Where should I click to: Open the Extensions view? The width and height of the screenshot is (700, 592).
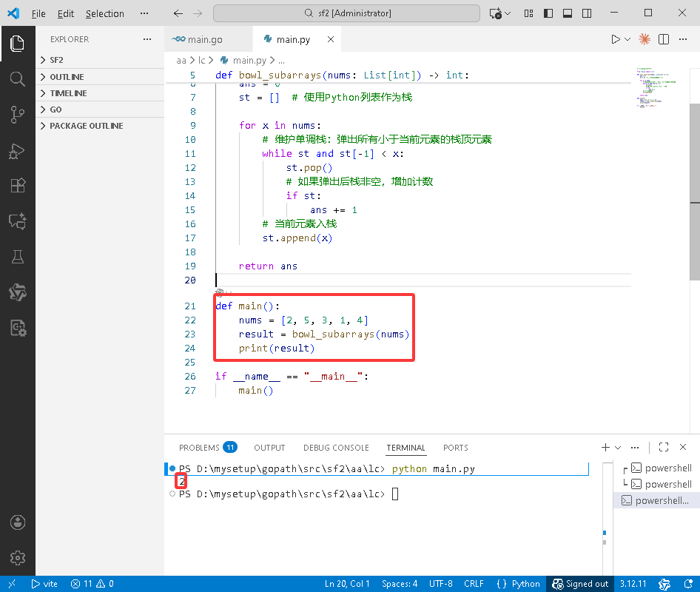tap(18, 185)
